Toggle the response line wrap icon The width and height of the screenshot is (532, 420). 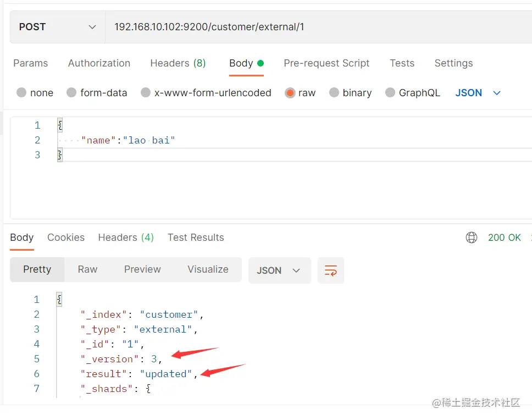pos(331,270)
